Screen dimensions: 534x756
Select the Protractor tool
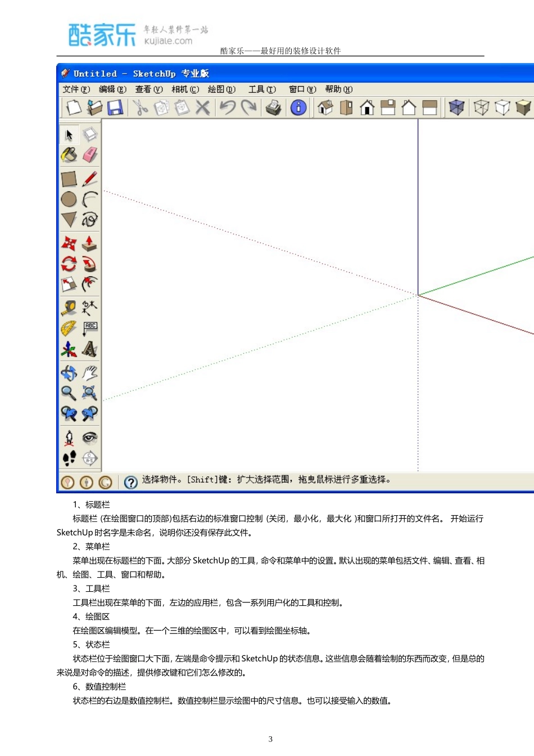pyautogui.click(x=69, y=328)
